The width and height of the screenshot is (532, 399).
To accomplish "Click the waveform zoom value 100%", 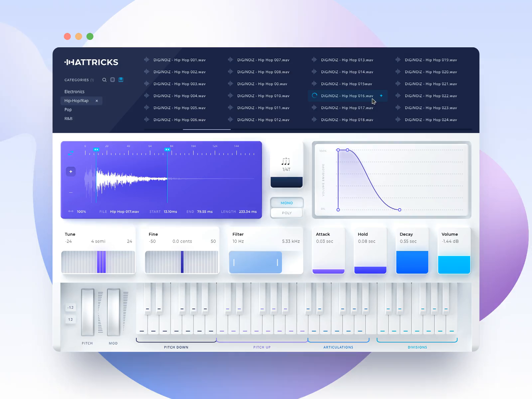I will (81, 211).
